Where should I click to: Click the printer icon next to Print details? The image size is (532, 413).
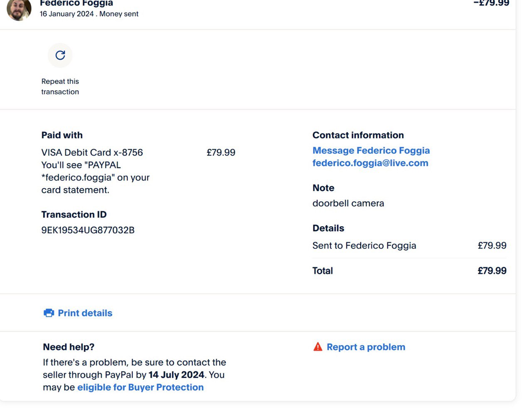point(49,313)
